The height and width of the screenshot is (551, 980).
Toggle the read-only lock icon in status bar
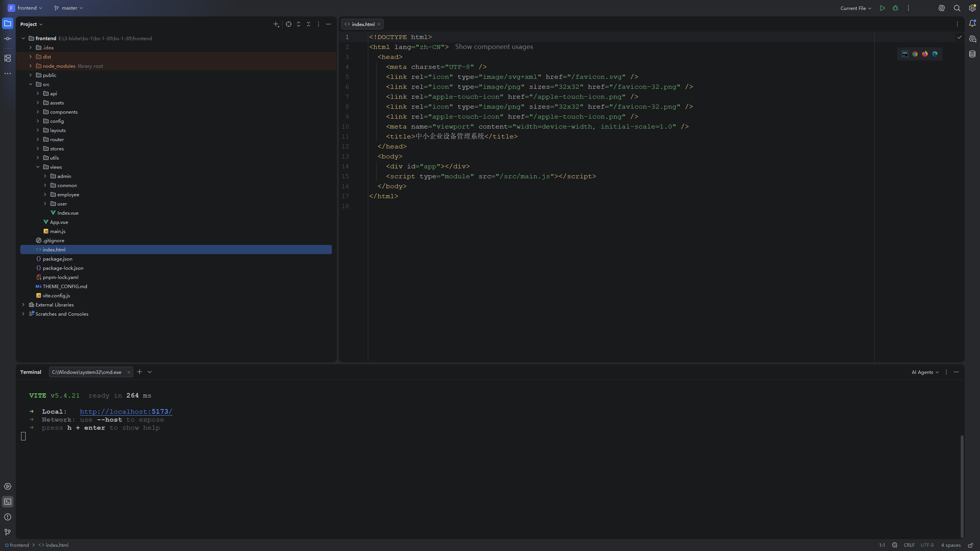click(970, 545)
